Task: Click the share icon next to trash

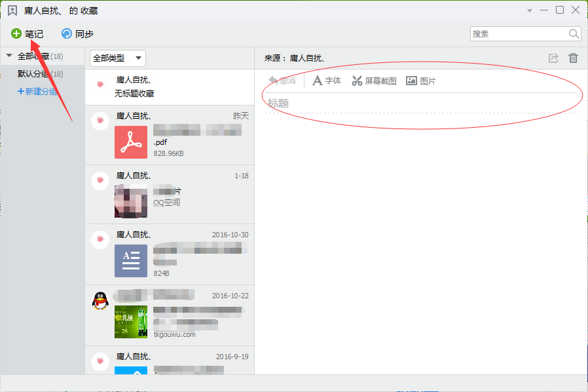Action: tap(553, 58)
